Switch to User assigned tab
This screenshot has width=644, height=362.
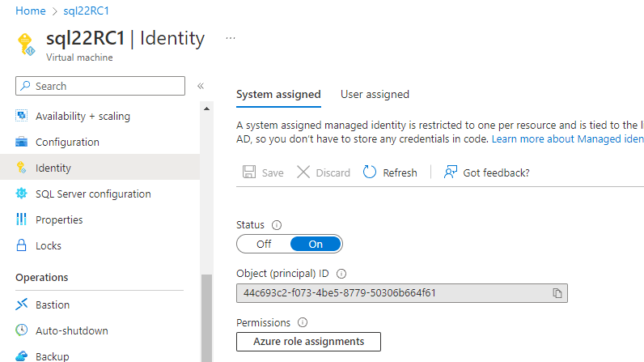(375, 95)
